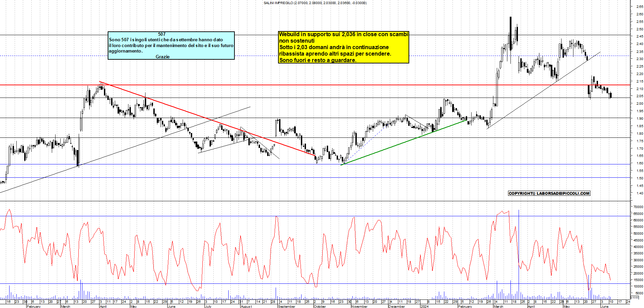Click 'Webuild in supporto sui 2,036' line
This screenshot has height=308, width=644.
click(x=343, y=34)
